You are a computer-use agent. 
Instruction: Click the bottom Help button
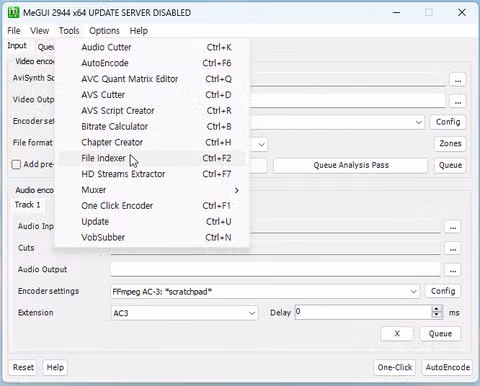[x=55, y=367]
